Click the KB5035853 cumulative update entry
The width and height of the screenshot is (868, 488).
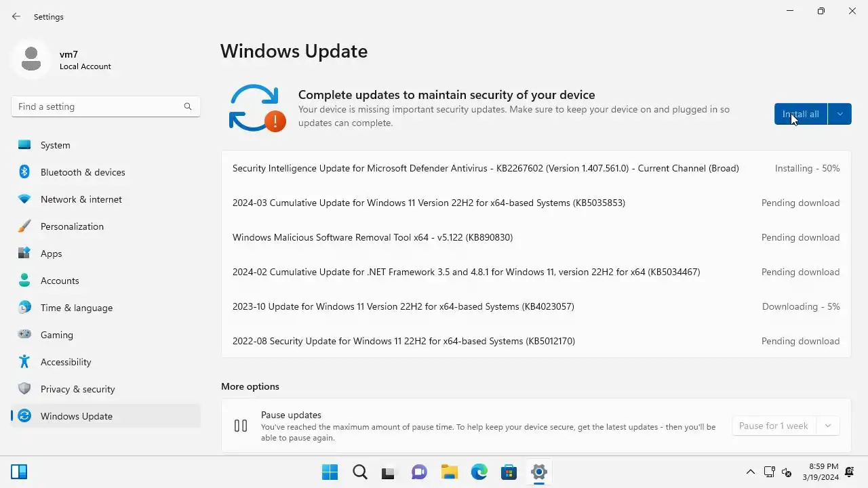coord(536,203)
